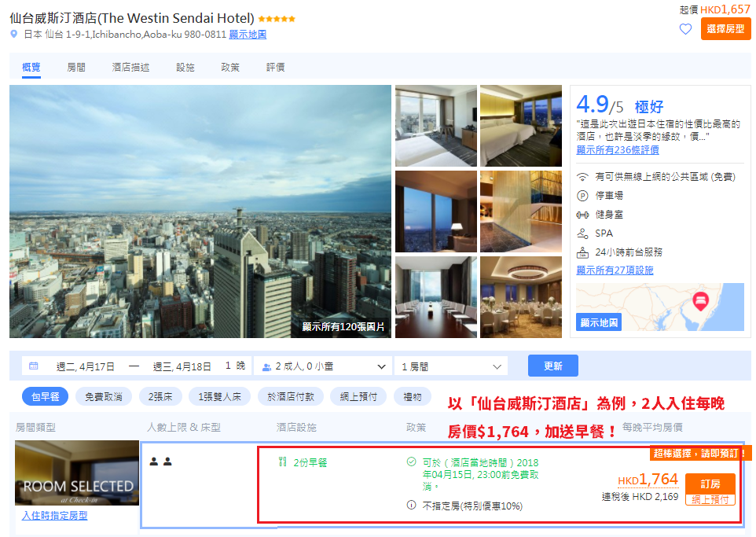This screenshot has width=756, height=537.
Task: Open the 顯示地圖 link near address
Action: coord(248,35)
